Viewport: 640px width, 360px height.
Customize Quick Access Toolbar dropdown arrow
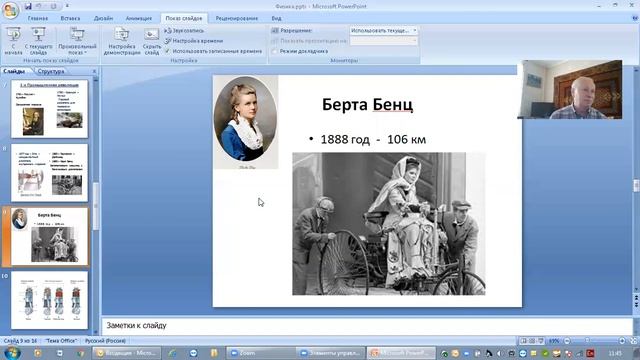(67, 6)
